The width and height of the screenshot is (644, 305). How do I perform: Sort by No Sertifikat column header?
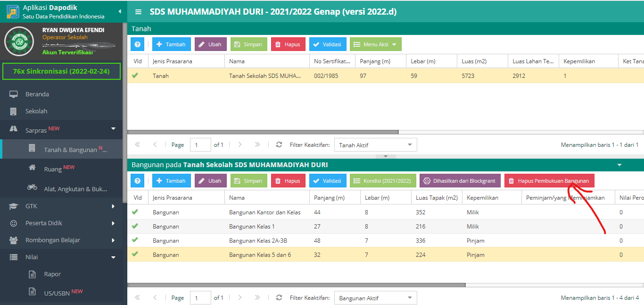click(x=332, y=61)
